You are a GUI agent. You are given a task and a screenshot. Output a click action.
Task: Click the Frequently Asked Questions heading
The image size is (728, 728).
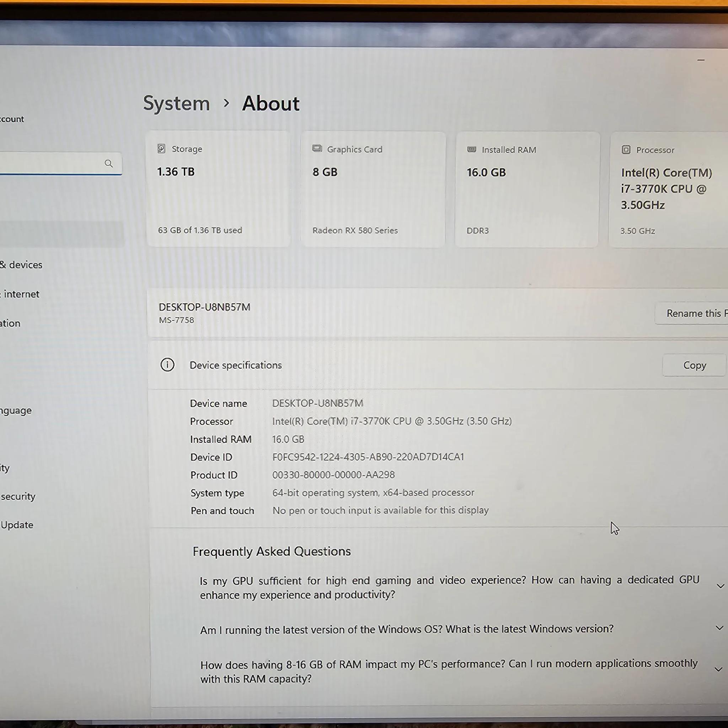click(x=271, y=552)
